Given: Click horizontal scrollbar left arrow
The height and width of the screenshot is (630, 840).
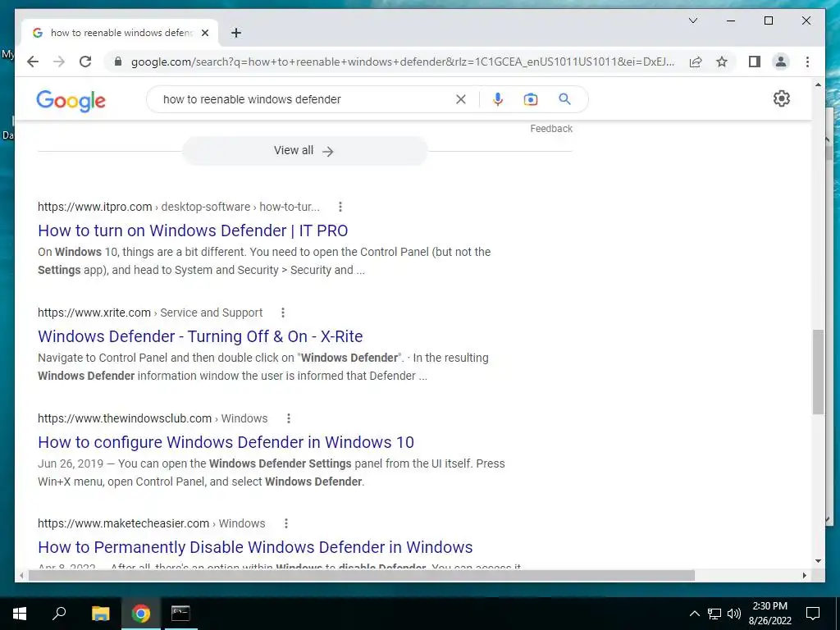Looking at the screenshot, I should 21,575.
